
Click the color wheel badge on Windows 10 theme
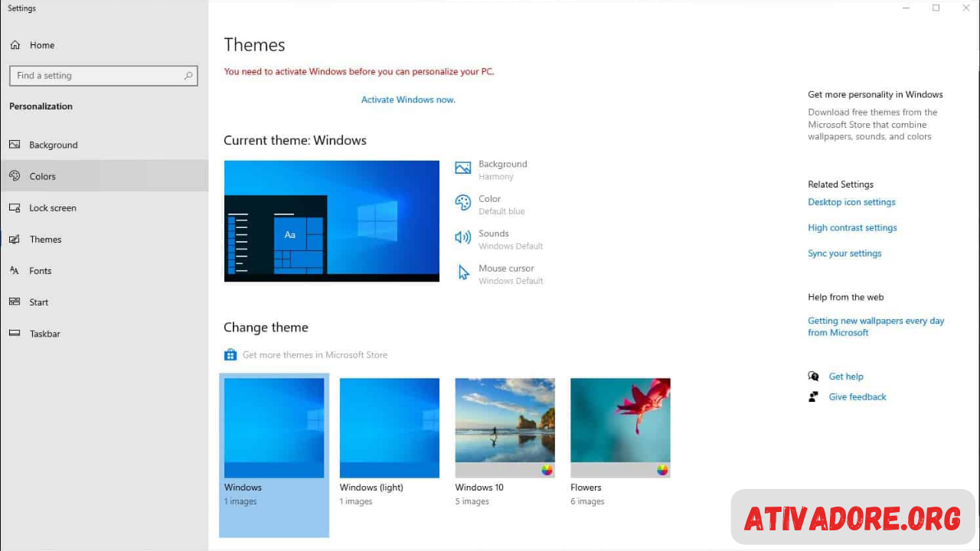click(x=547, y=470)
